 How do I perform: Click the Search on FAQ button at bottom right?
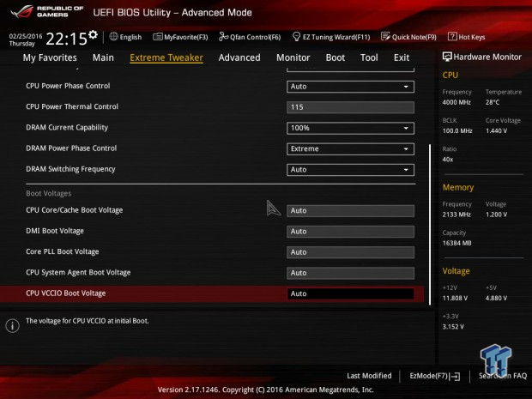click(x=503, y=376)
